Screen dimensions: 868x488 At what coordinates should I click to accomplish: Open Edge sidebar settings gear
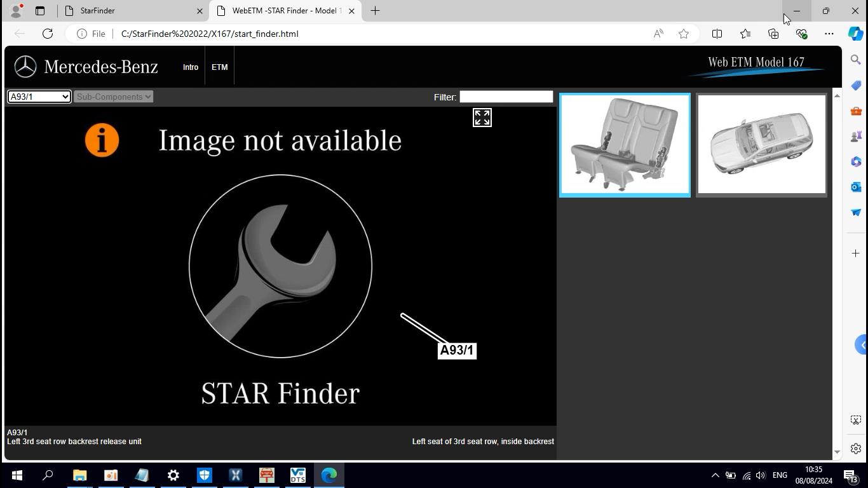[x=856, y=449]
